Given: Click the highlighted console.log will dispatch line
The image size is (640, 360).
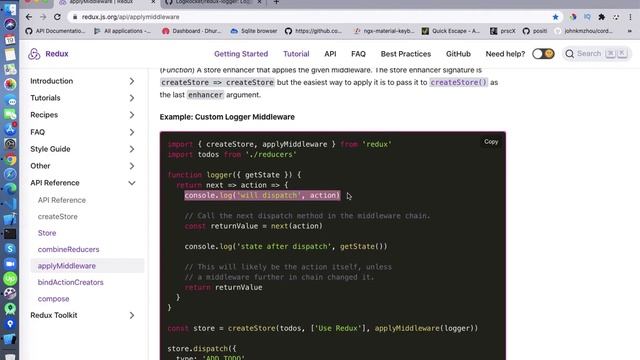Looking at the screenshot, I should [262, 196].
